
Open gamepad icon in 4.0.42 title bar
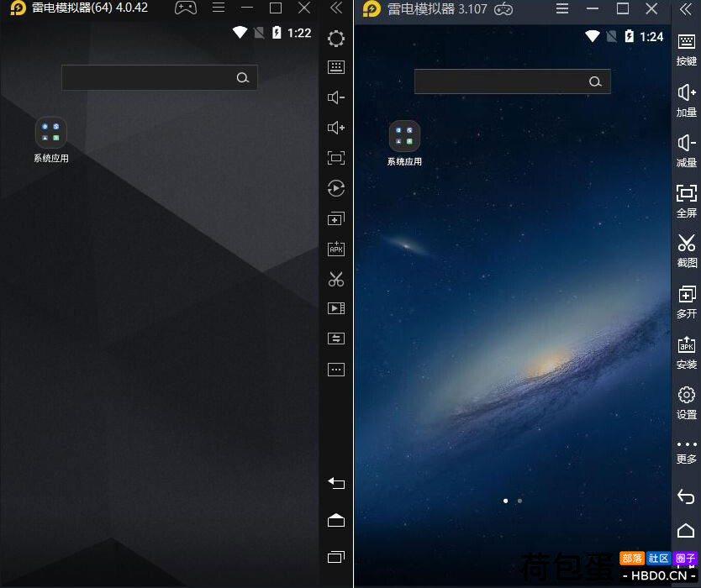tap(186, 8)
